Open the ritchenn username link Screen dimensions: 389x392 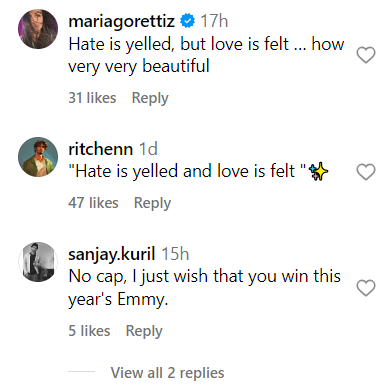coord(100,149)
